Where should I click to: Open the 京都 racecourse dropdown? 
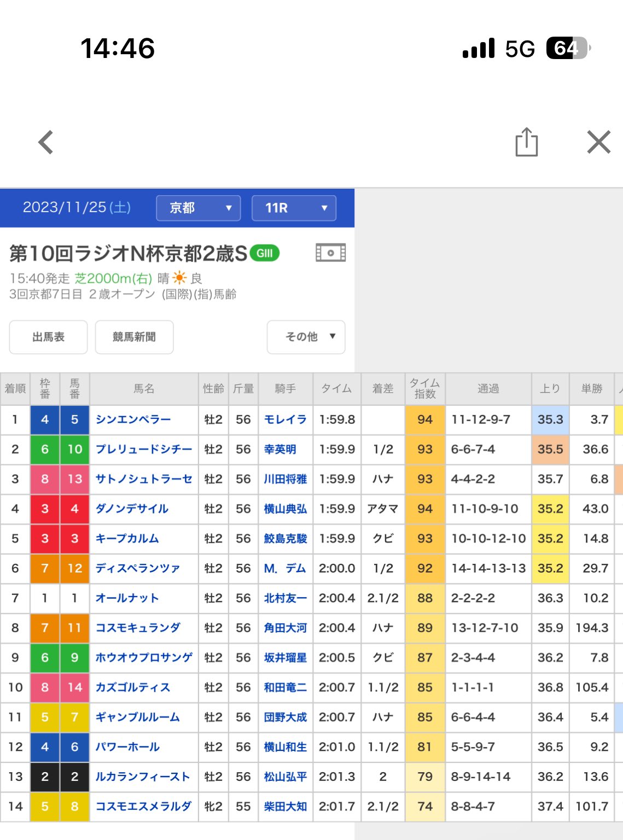pyautogui.click(x=198, y=208)
